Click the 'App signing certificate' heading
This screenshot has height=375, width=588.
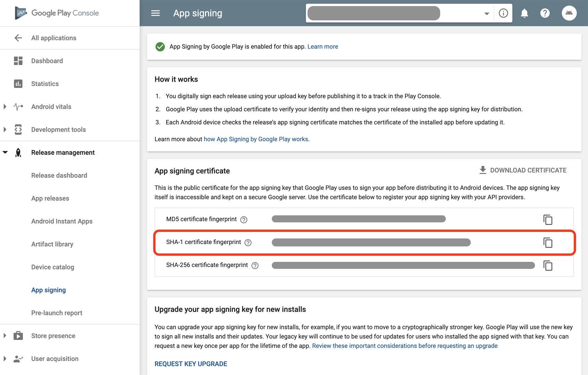[x=192, y=171]
